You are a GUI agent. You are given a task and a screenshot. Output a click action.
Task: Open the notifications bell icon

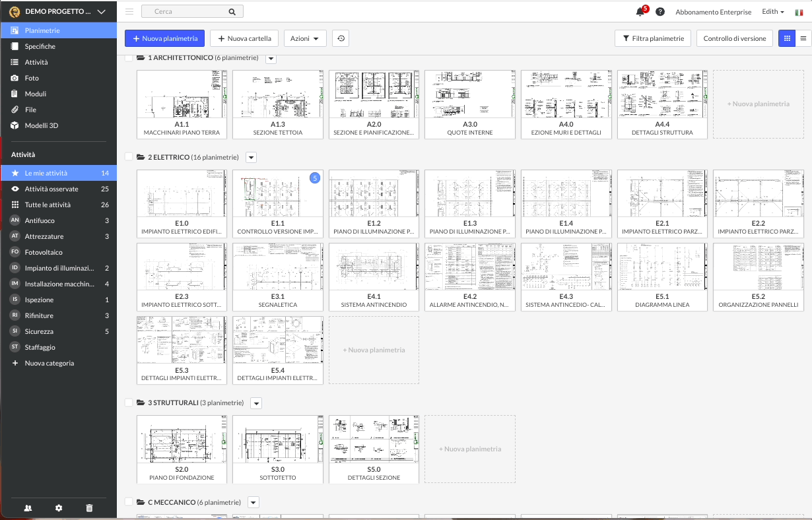639,12
